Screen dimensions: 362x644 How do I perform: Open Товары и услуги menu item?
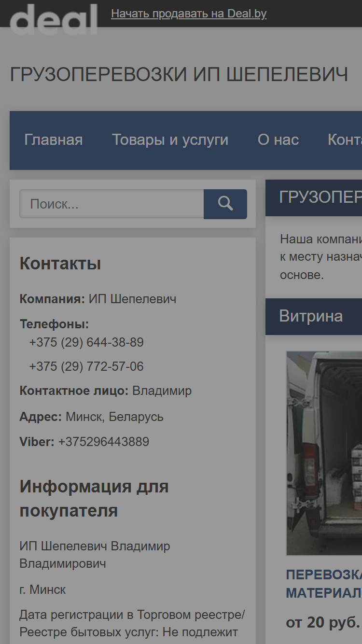170,140
